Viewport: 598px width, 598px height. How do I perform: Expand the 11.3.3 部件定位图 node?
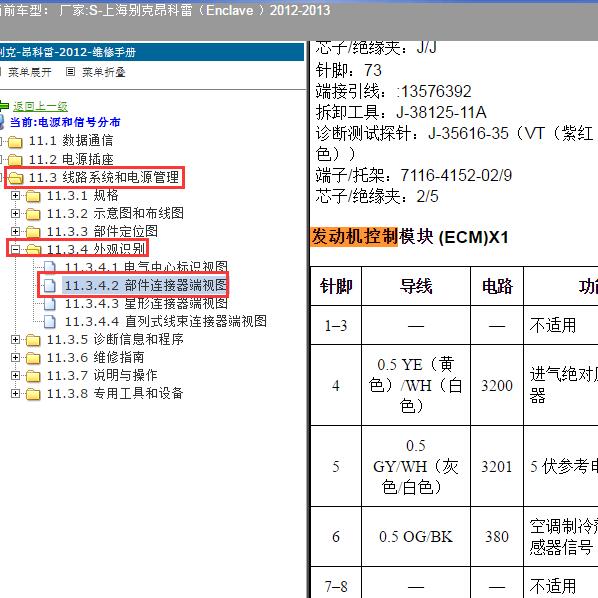[x=15, y=231]
